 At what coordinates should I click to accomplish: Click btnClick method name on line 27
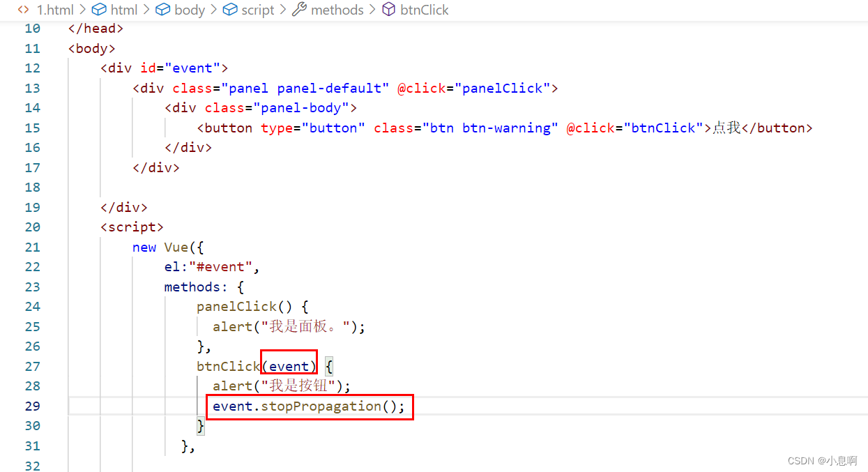(x=229, y=367)
